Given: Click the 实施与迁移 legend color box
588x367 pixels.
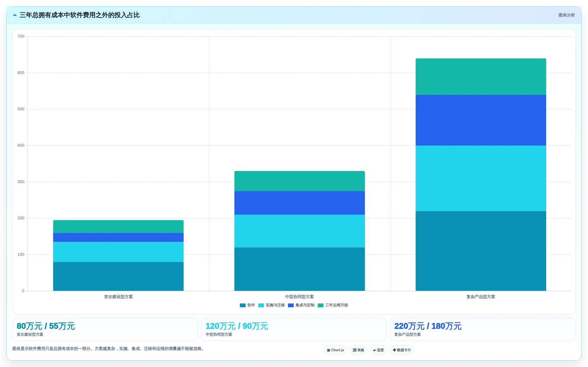Looking at the screenshot, I should (x=261, y=305).
